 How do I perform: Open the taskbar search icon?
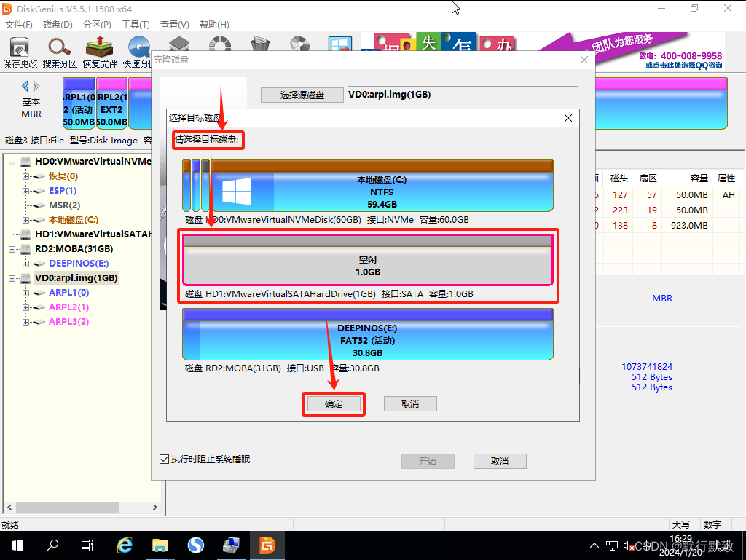[x=52, y=545]
